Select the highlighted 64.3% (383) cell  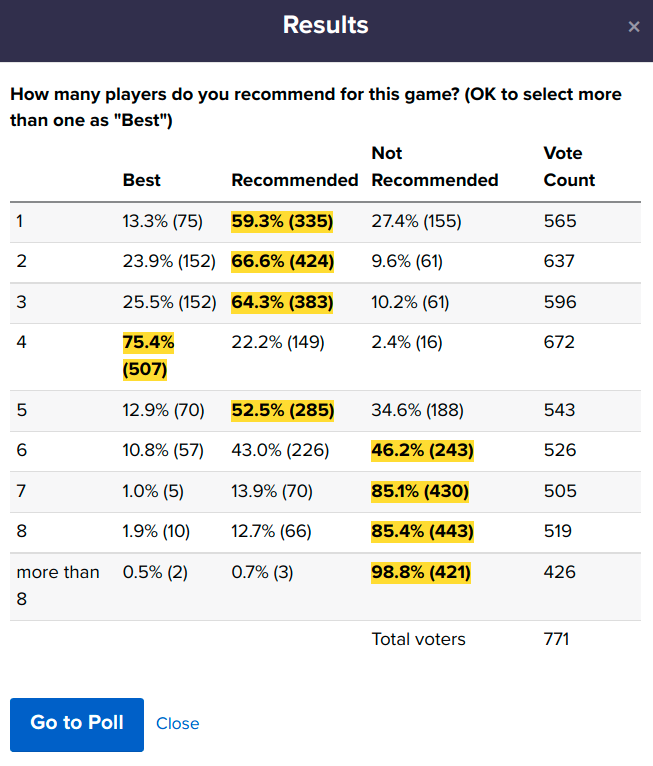pyautogui.click(x=282, y=302)
